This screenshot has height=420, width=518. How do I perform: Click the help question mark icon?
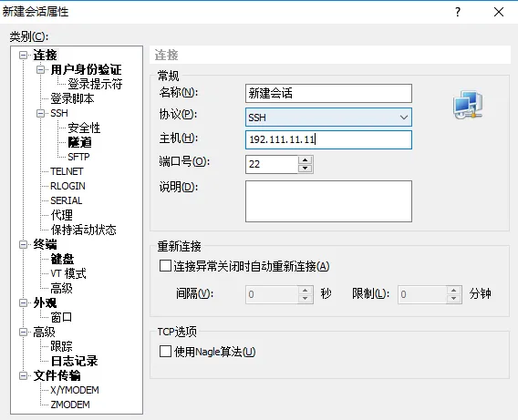pos(458,12)
